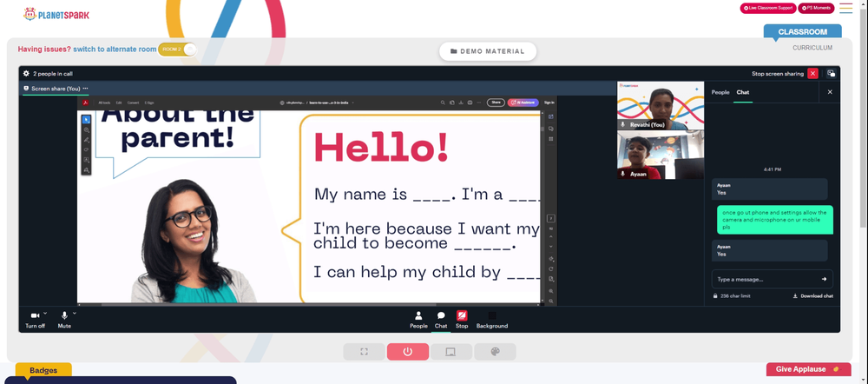868x384 pixels.
Task: Open the Edit menu in Acrobat
Action: [x=119, y=103]
